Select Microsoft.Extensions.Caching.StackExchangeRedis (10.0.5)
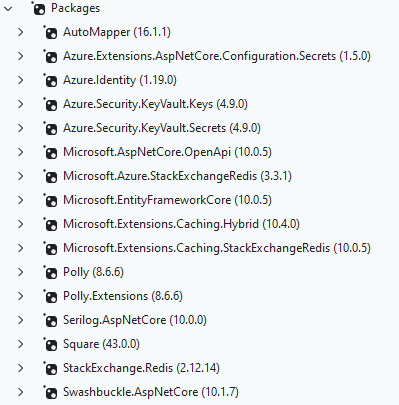Viewport: 399px width, 405px height. pyautogui.click(x=217, y=248)
